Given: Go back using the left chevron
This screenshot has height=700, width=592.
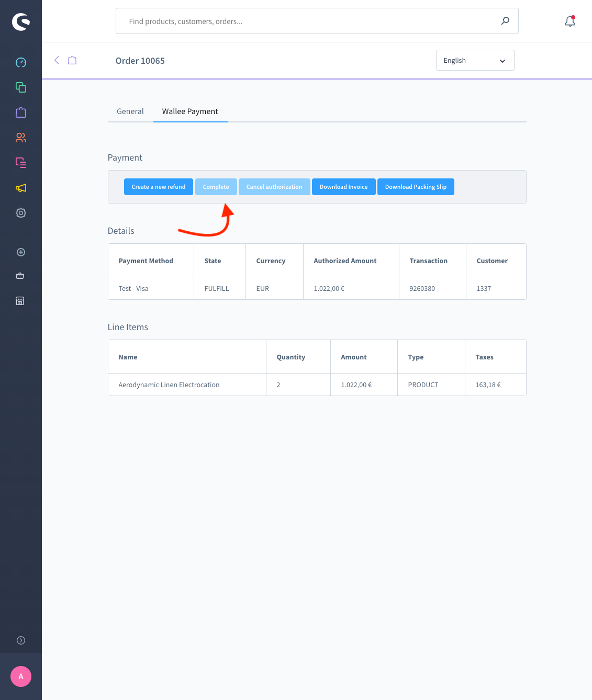Looking at the screenshot, I should coord(57,60).
